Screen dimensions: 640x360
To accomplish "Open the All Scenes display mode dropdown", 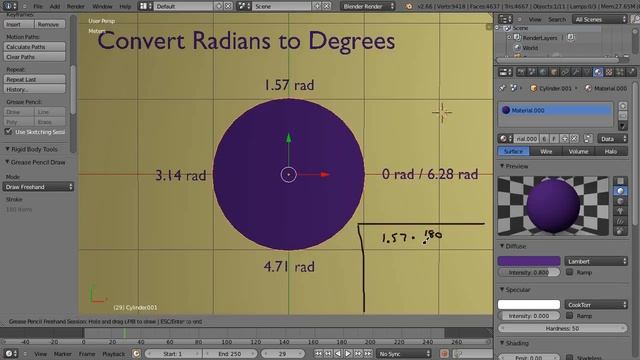I will coord(600,19).
